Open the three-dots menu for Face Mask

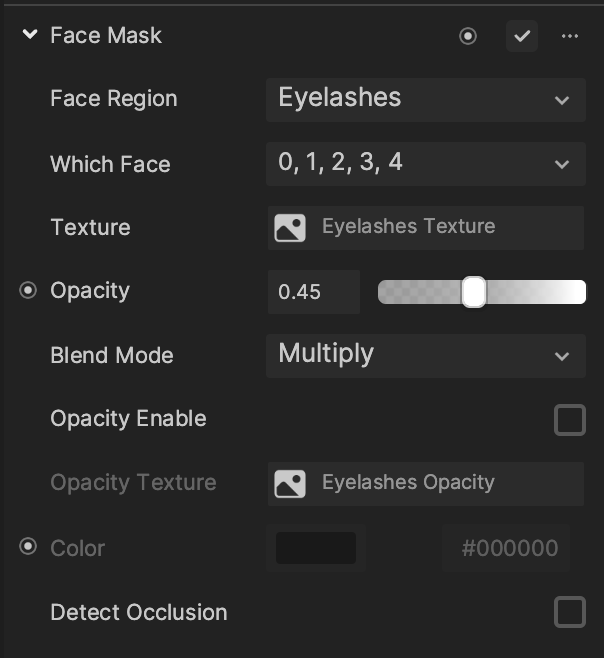(570, 36)
